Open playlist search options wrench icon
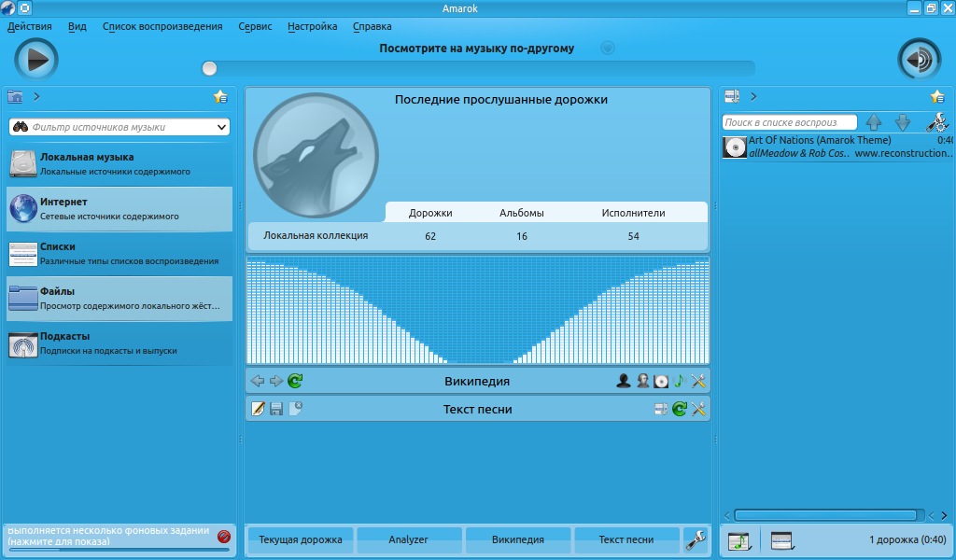 (936, 122)
